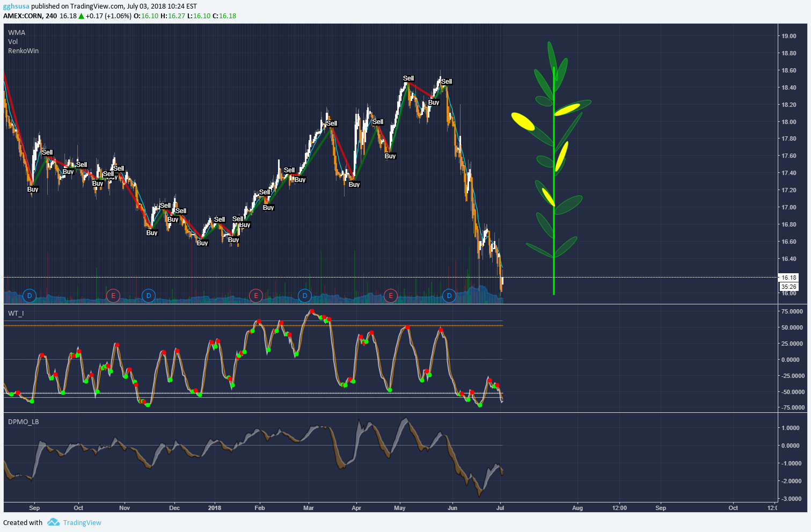This screenshot has height=532, width=811.
Task: Click the 16.18 current price tag on axis
Action: [x=789, y=278]
